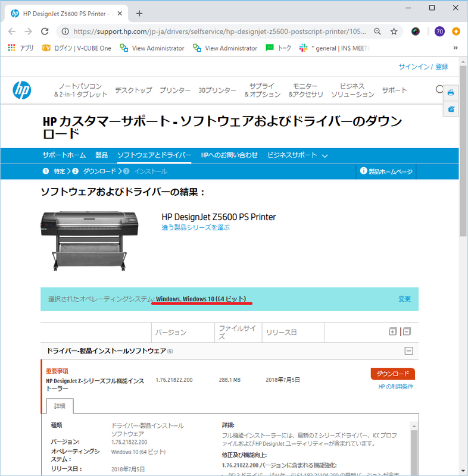Screen dimensions: 468x476
Task: Select the 詳細 tab
Action: (60, 406)
